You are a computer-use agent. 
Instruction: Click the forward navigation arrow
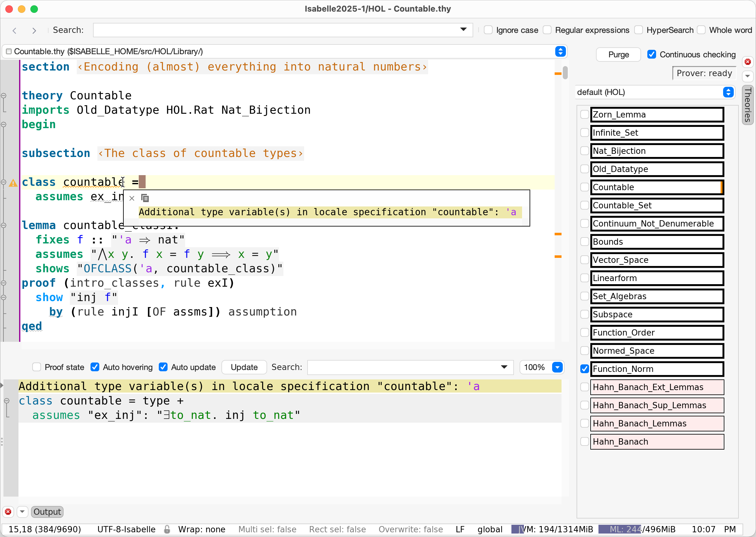pos(34,30)
